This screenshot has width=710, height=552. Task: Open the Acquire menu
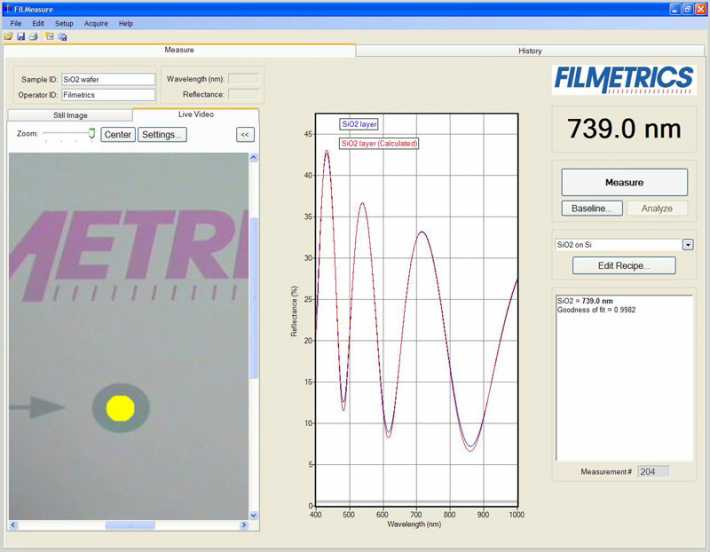tap(96, 23)
